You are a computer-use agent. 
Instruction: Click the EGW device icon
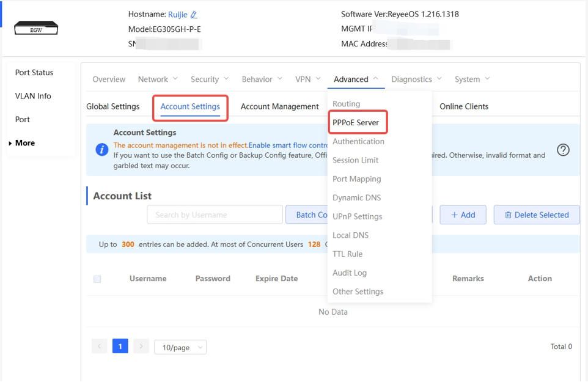coord(36,28)
